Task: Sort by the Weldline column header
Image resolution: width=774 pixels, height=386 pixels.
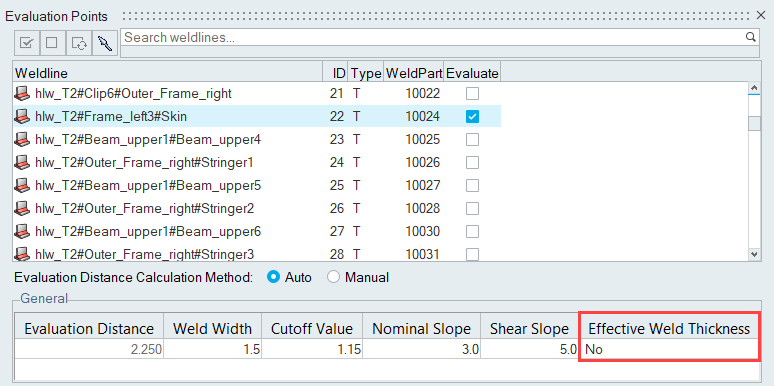Action: coord(168,73)
